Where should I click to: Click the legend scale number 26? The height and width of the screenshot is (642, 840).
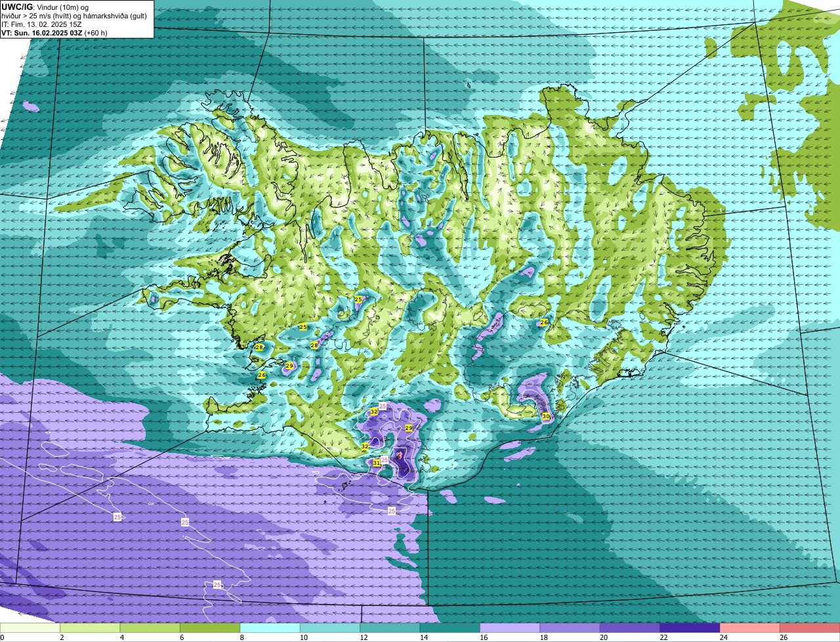(x=783, y=637)
